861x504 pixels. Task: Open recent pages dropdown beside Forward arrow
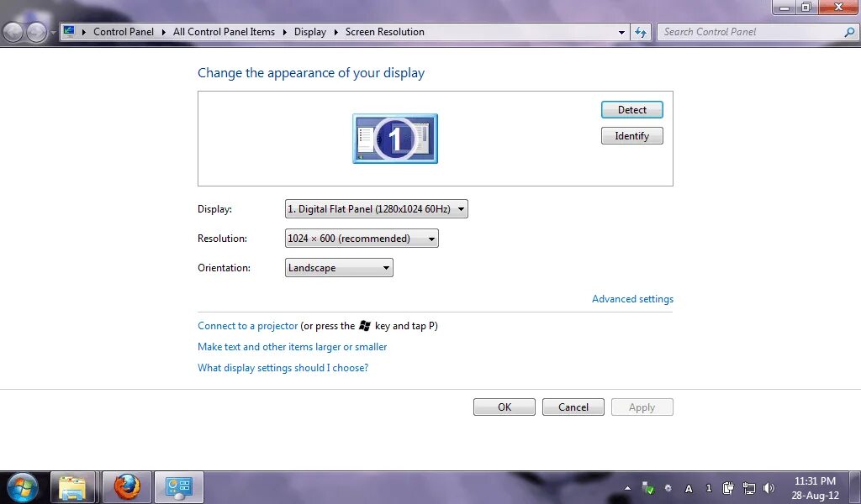53,33
